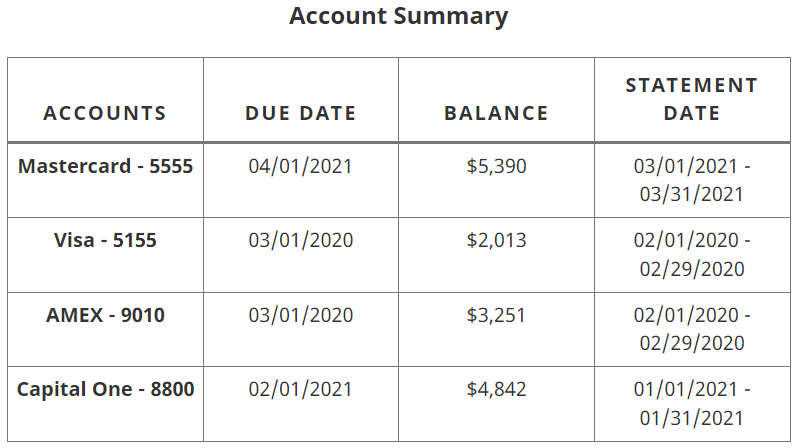The width and height of the screenshot is (795, 448).
Task: Select the ACCOUNTS column header
Action: pos(105,113)
